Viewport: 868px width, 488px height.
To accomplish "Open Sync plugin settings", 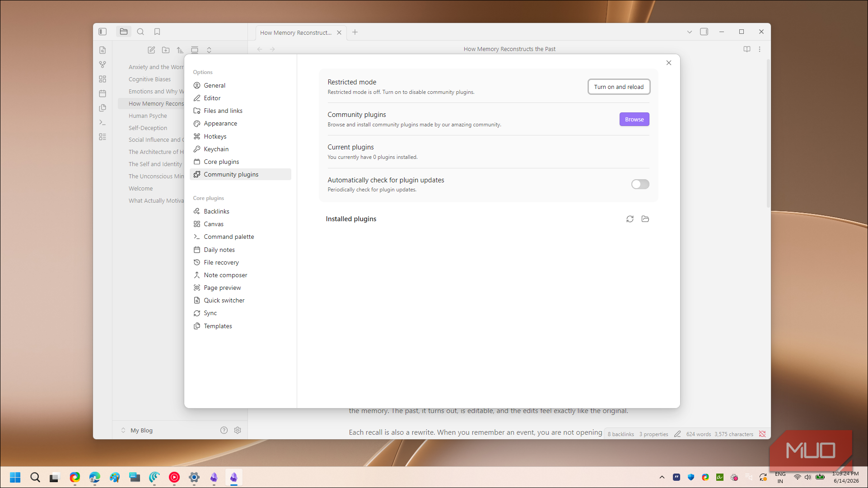I will [x=240, y=313].
